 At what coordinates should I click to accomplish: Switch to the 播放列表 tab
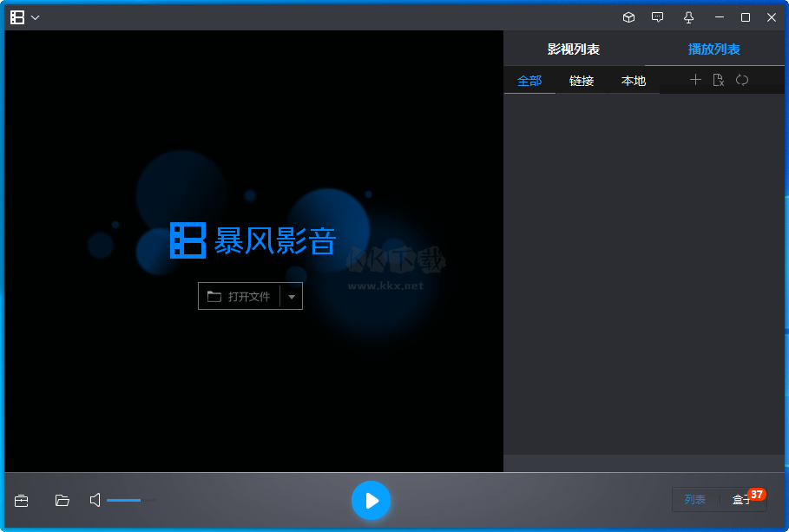(x=713, y=49)
